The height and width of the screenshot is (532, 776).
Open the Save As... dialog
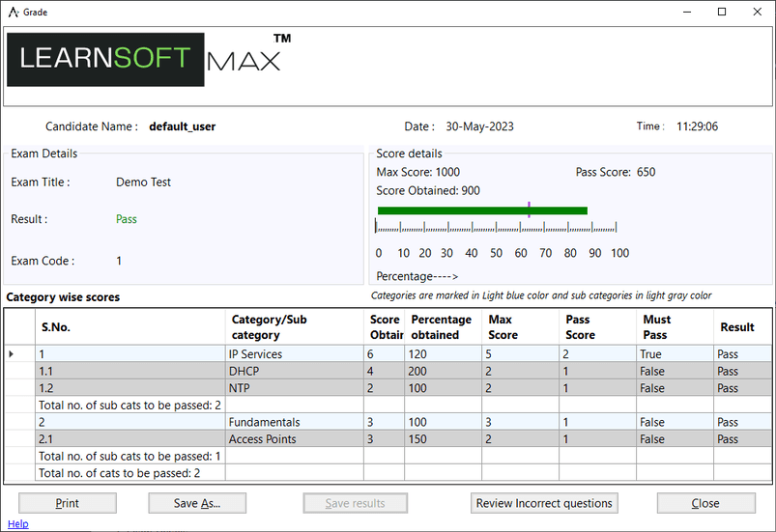(197, 503)
